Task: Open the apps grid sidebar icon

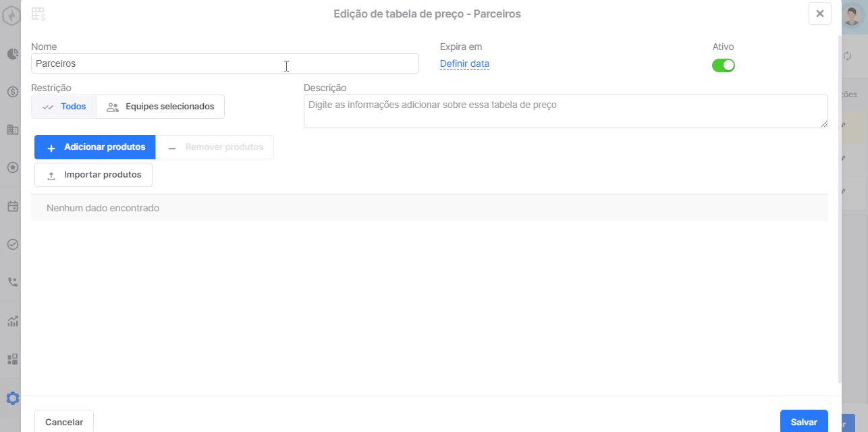Action: coord(12,359)
